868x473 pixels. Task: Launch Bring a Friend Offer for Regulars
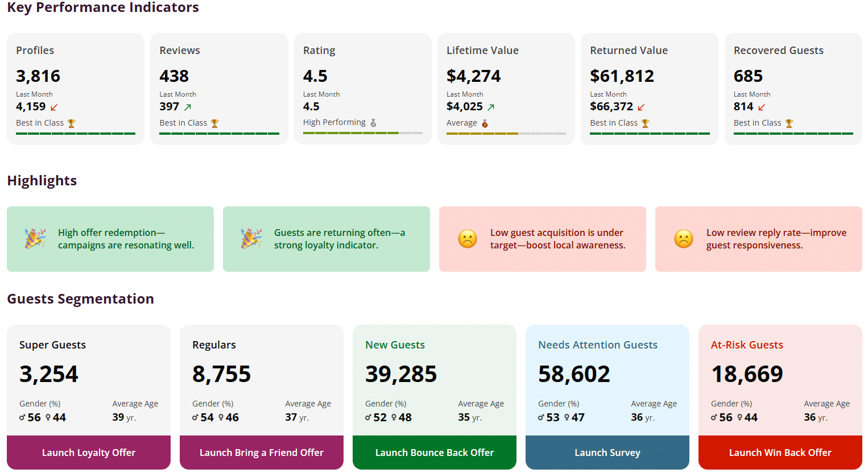(x=261, y=453)
